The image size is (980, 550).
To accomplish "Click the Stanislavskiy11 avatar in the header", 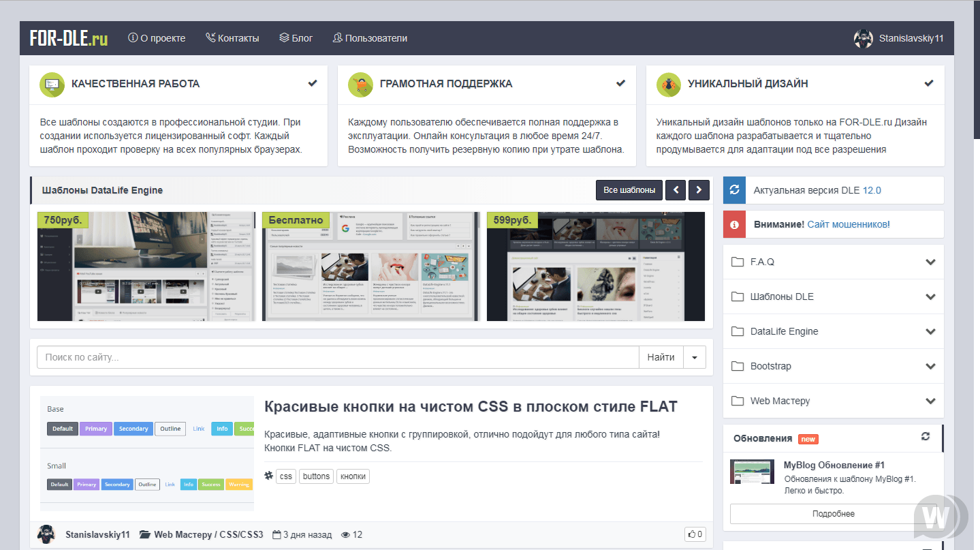I will point(864,38).
